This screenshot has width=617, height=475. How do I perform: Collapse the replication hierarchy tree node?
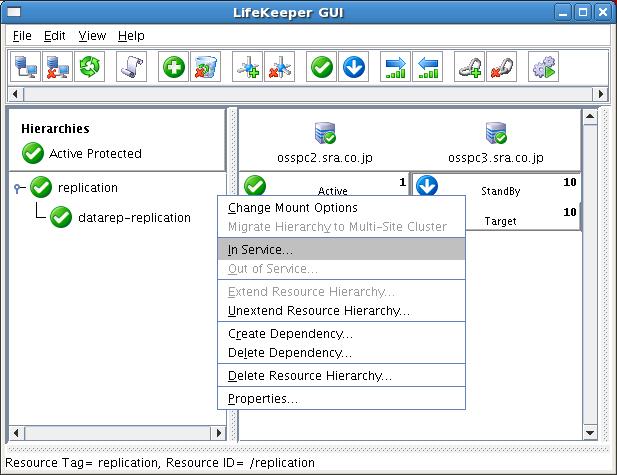(17, 188)
